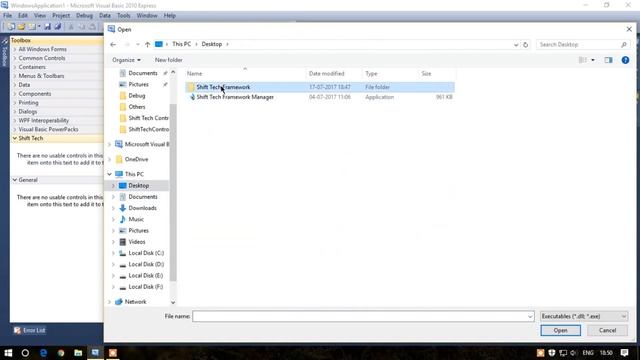Select Videos under This PC
Screen dimensions: 640x360
[137, 242]
